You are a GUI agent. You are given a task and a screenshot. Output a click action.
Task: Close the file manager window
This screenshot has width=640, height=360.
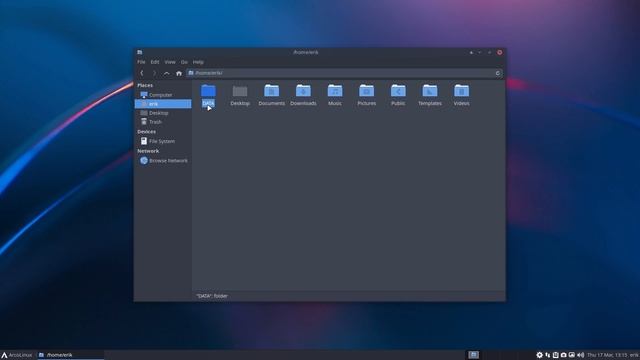click(500, 52)
